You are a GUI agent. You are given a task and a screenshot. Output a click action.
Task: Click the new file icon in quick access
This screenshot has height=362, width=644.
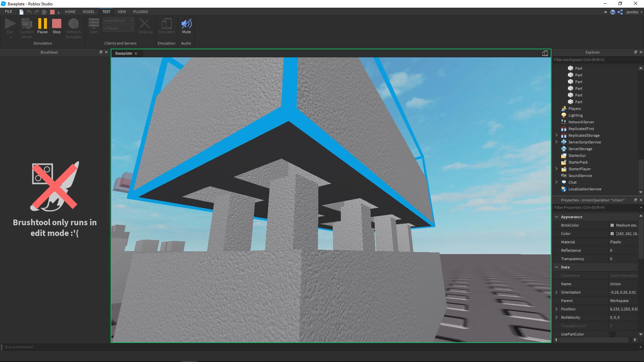21,12
